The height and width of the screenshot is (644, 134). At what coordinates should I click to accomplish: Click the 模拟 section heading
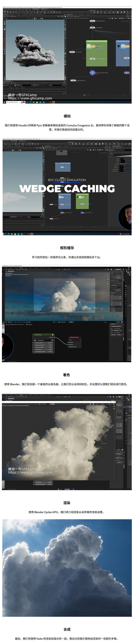click(x=67, y=116)
